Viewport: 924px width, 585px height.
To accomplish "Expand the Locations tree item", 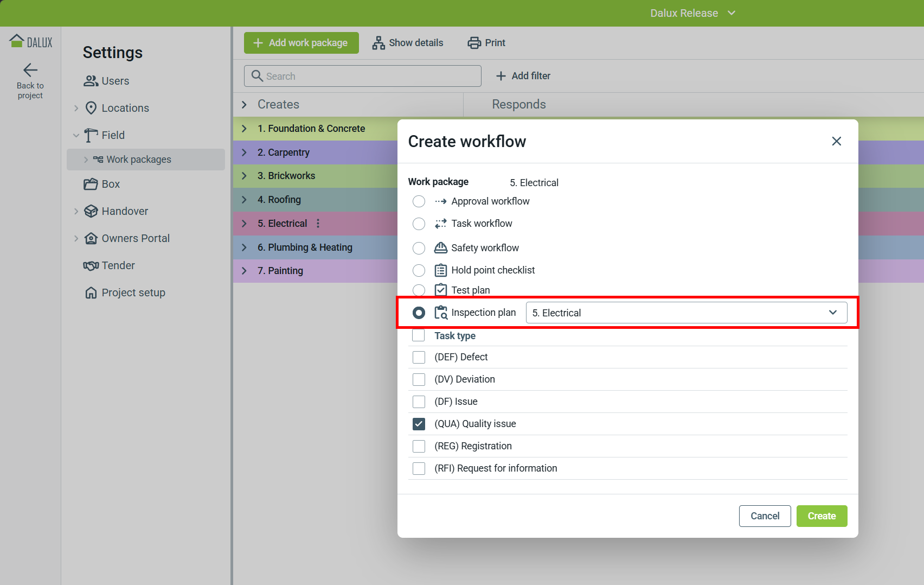I will (76, 108).
